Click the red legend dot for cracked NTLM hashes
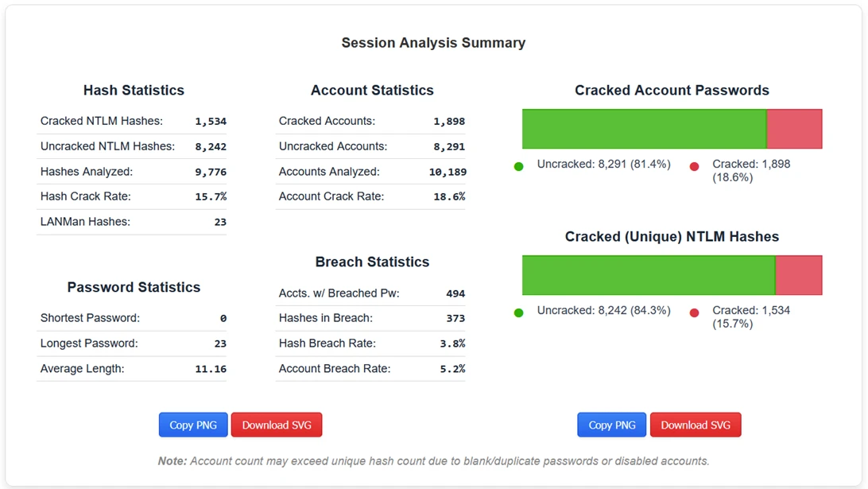This screenshot has height=489, width=868. (x=694, y=312)
